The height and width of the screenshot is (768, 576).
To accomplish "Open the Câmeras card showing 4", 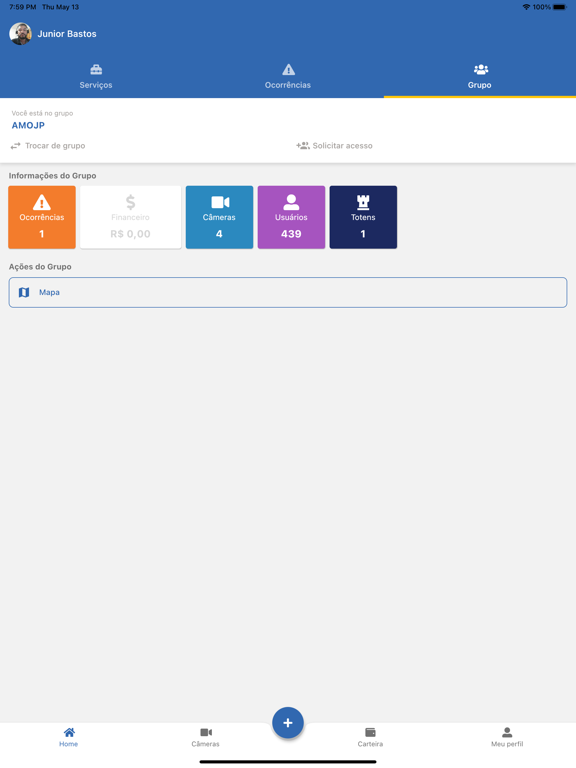I will (219, 217).
